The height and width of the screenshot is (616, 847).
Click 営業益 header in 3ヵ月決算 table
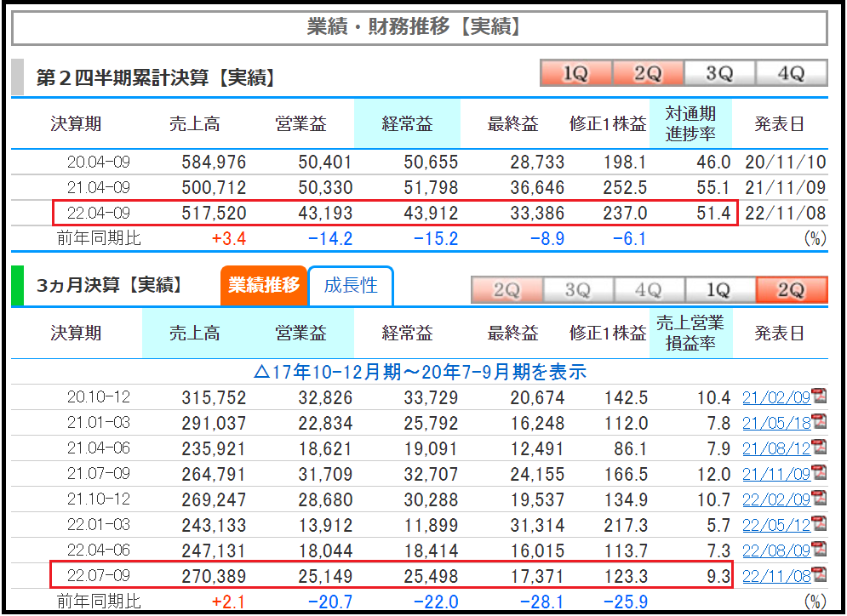[300, 334]
